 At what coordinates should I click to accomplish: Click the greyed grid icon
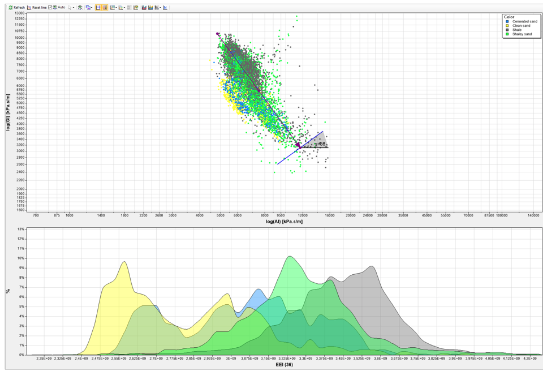pos(129,7)
